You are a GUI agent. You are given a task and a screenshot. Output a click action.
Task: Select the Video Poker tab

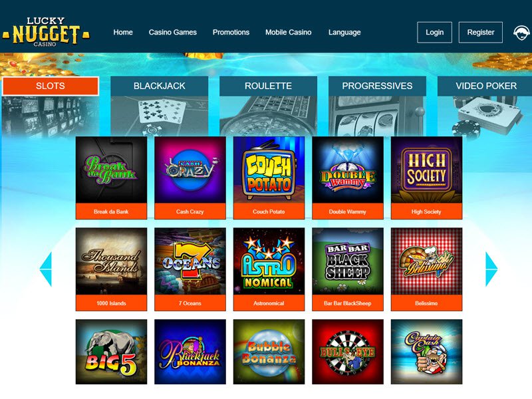pos(485,86)
